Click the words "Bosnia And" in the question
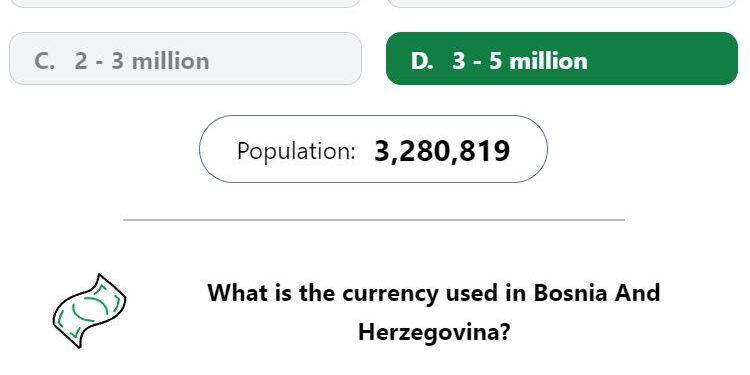 tap(596, 293)
